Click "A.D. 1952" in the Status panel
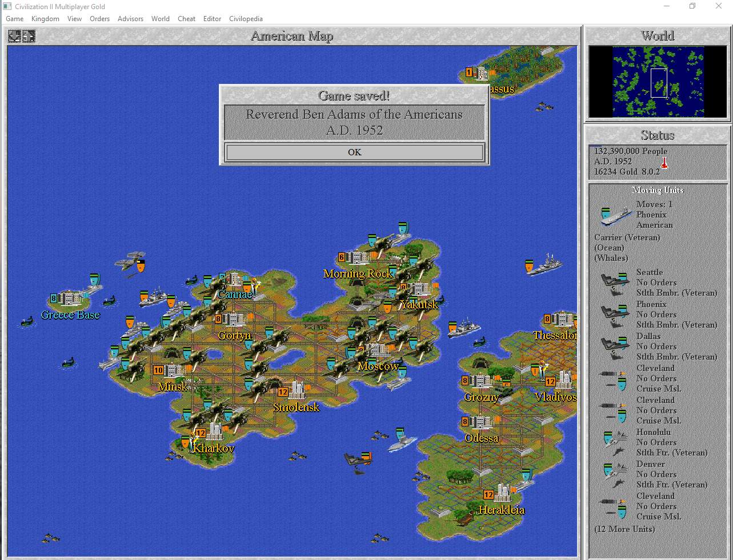The image size is (733, 560). 613,161
